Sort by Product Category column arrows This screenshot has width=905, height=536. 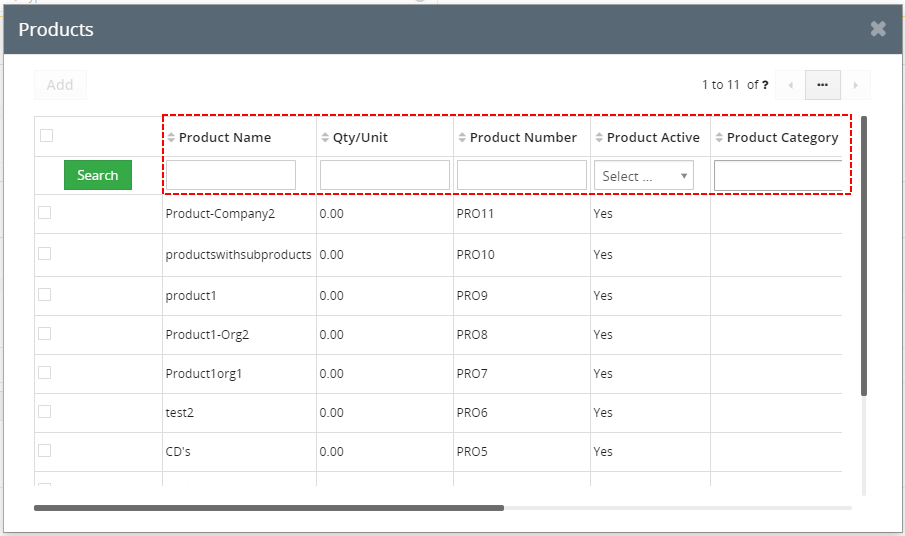pos(719,137)
